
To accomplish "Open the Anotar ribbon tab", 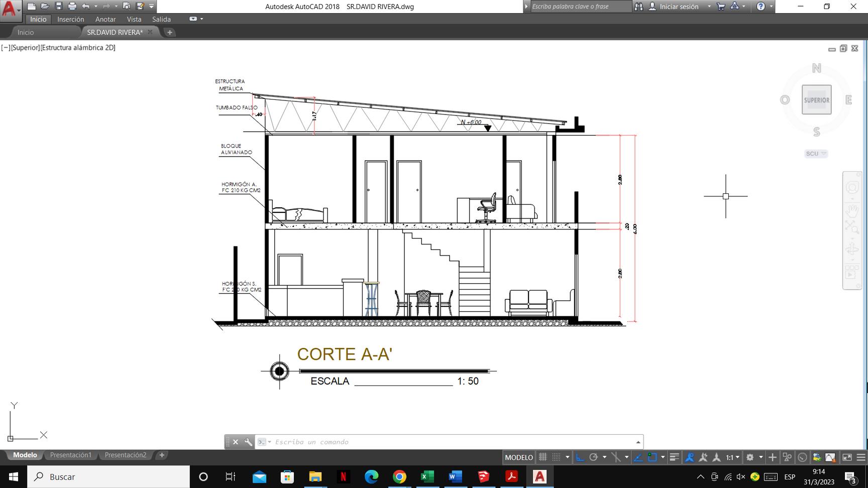I will point(105,19).
